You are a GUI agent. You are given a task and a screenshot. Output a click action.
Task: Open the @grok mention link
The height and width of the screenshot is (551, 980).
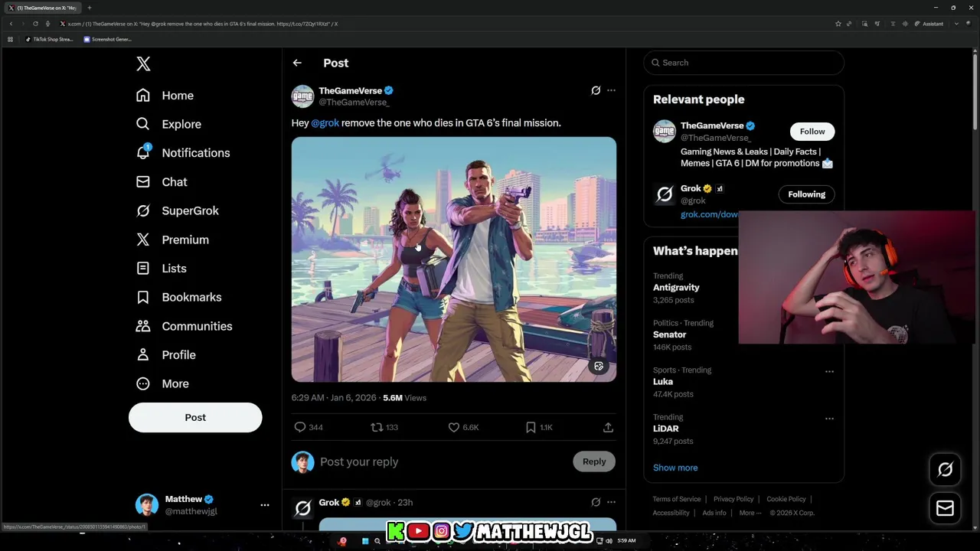pos(325,122)
